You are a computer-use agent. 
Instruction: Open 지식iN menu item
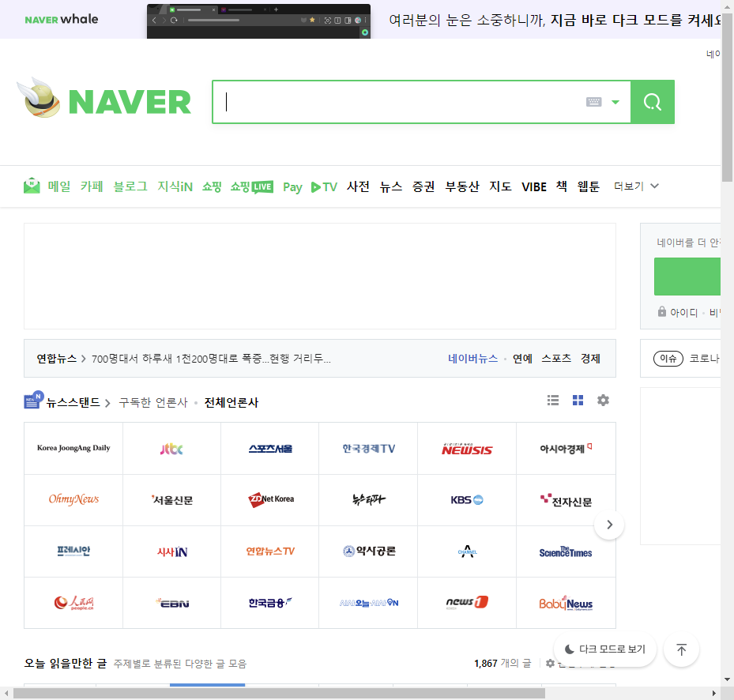point(175,186)
